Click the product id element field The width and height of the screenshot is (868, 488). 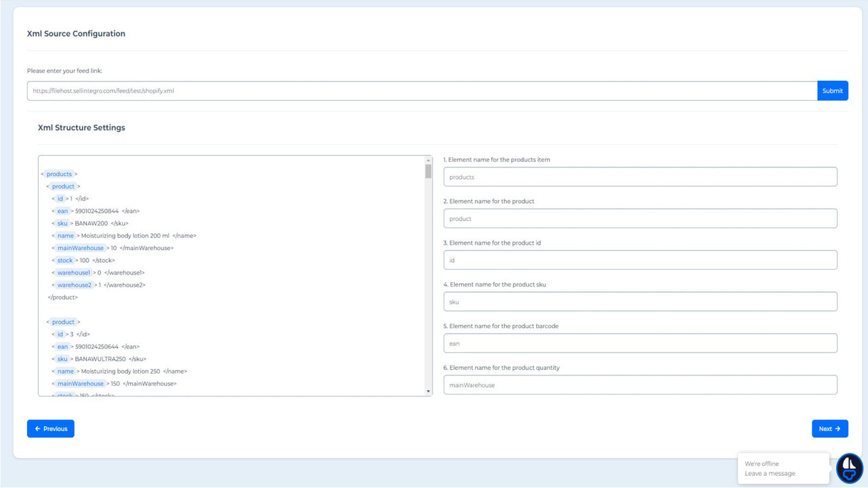click(x=640, y=260)
